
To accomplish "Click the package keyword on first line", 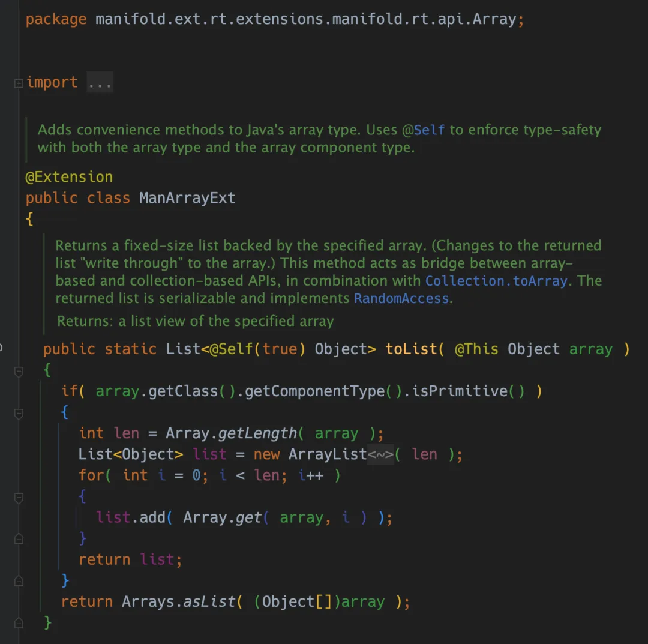I will (x=56, y=19).
